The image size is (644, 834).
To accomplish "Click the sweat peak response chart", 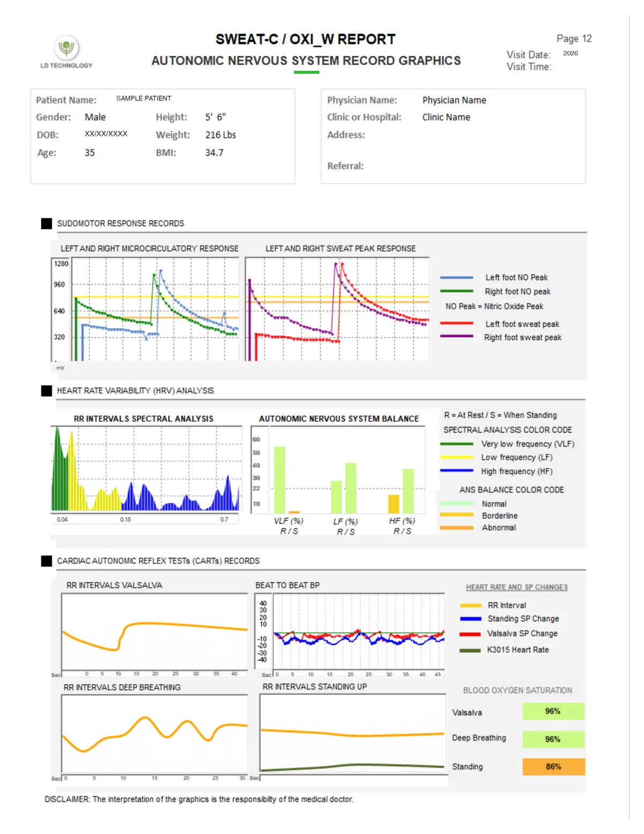I will pyautogui.click(x=337, y=309).
